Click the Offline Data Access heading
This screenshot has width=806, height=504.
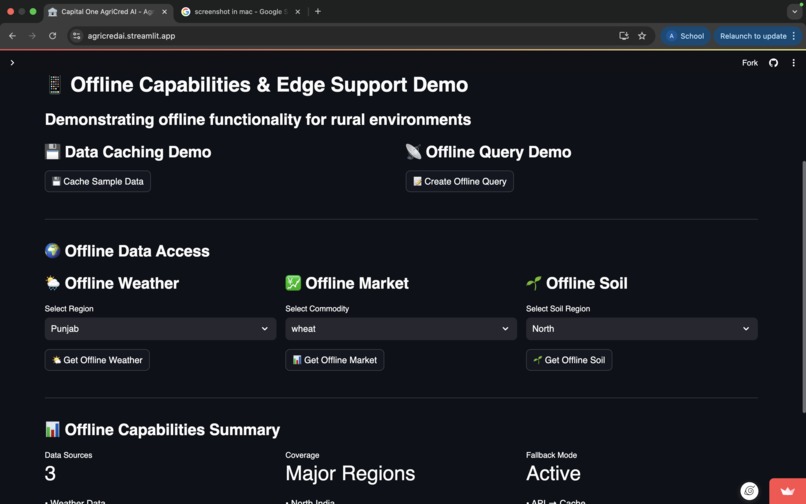tap(127, 251)
